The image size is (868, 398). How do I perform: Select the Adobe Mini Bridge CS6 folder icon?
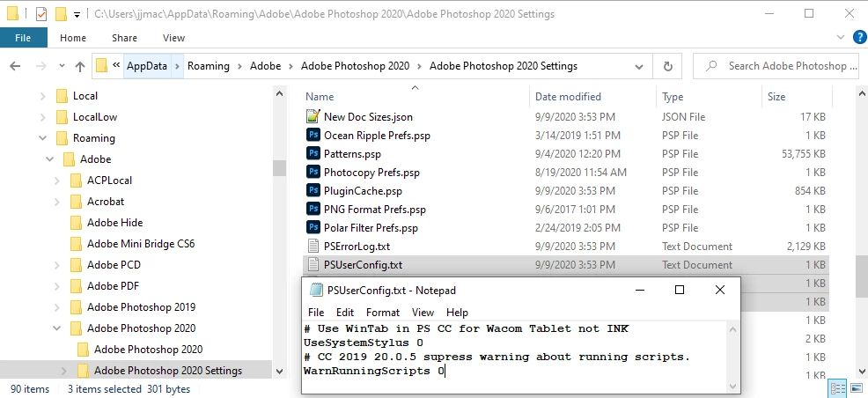coord(77,244)
